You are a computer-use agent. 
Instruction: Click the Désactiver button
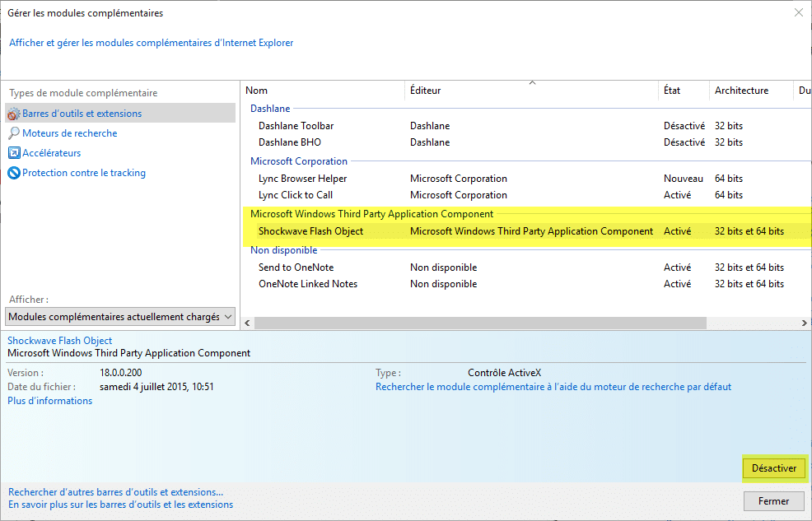(x=774, y=468)
